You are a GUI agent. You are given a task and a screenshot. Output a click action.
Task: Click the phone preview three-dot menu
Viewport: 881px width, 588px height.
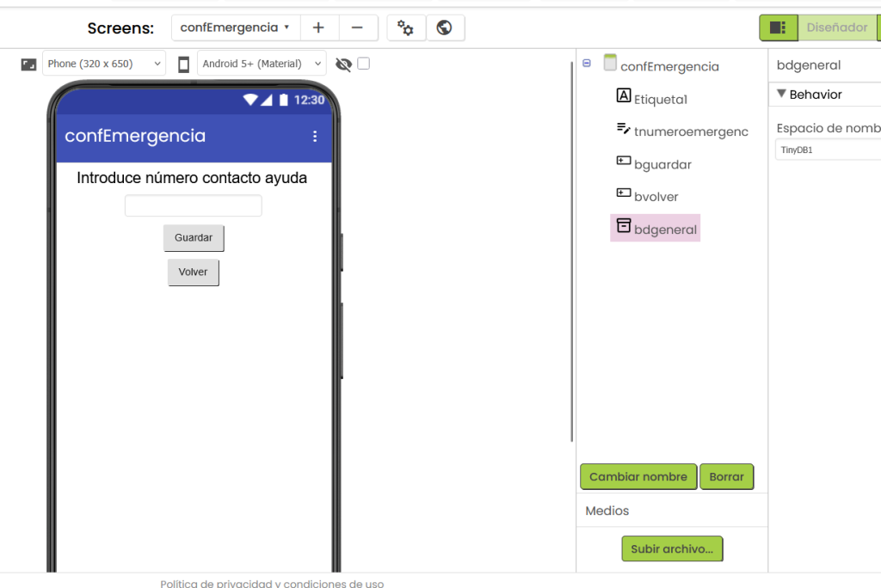coord(315,136)
